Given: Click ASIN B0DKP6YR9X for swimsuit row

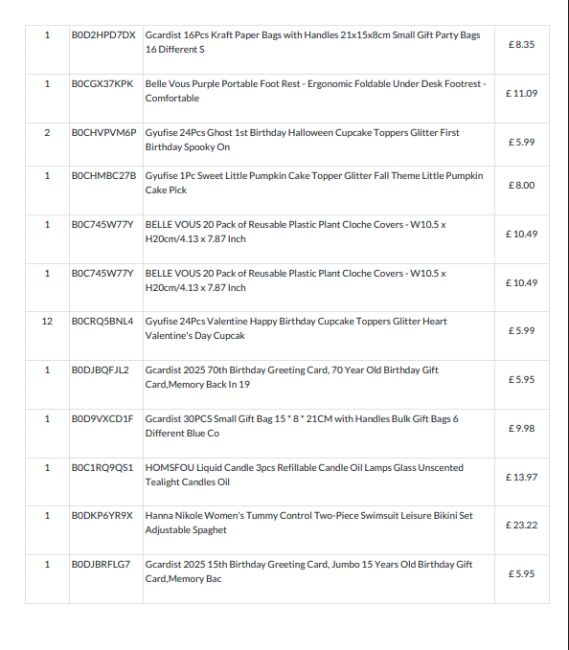Looking at the screenshot, I should coord(102,516).
